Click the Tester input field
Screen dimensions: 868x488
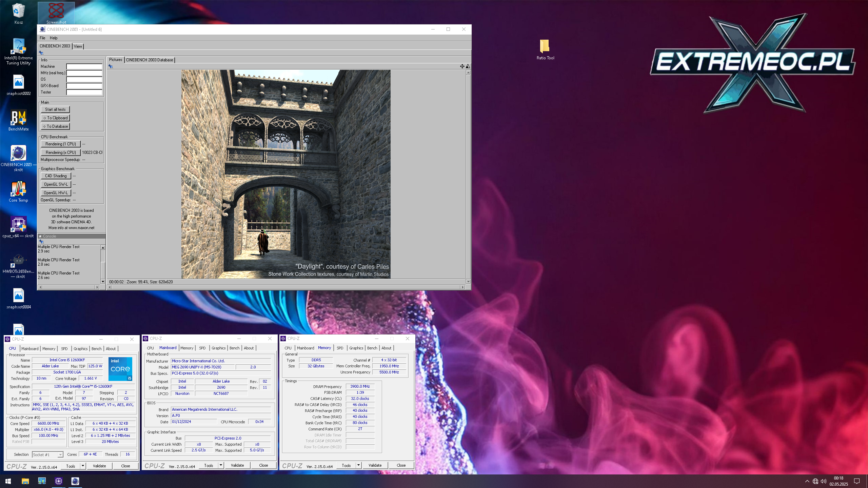pyautogui.click(x=84, y=92)
